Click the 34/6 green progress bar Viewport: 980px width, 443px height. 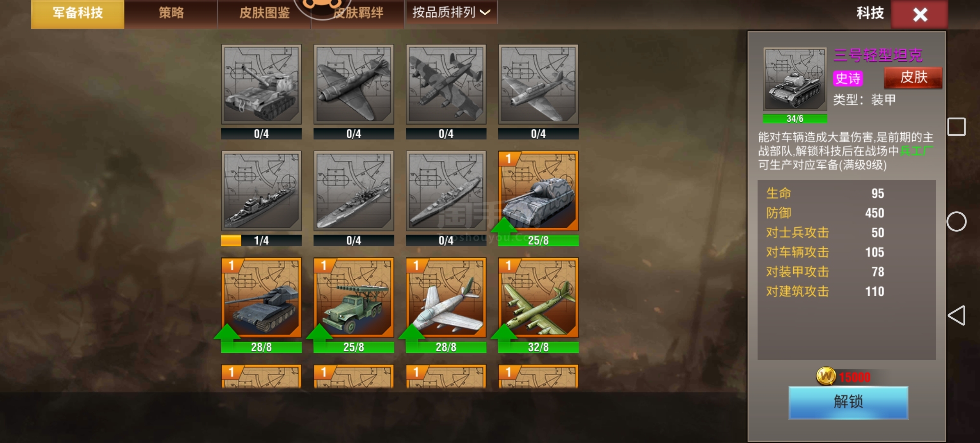pos(795,119)
